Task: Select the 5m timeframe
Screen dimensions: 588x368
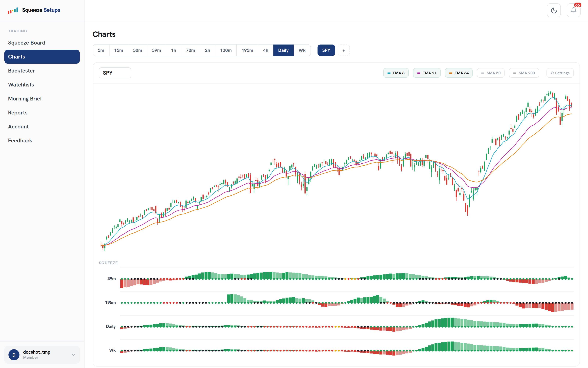Action: click(x=101, y=50)
